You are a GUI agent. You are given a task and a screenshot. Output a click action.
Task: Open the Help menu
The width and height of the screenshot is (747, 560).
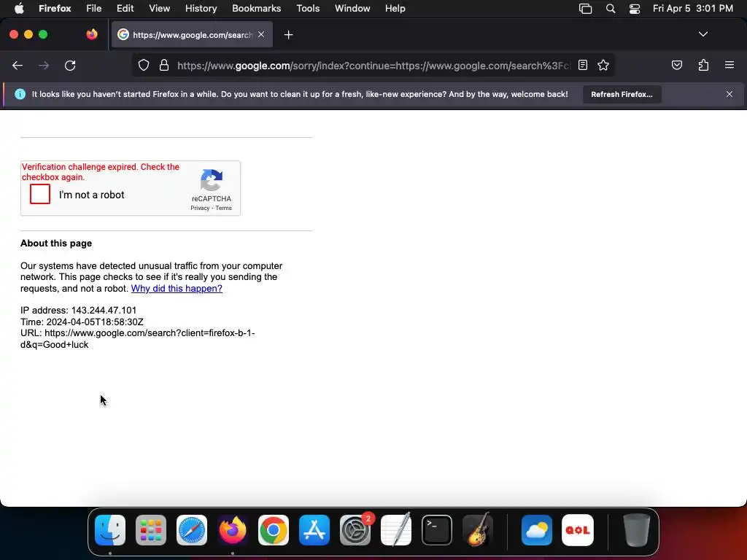pyautogui.click(x=395, y=9)
